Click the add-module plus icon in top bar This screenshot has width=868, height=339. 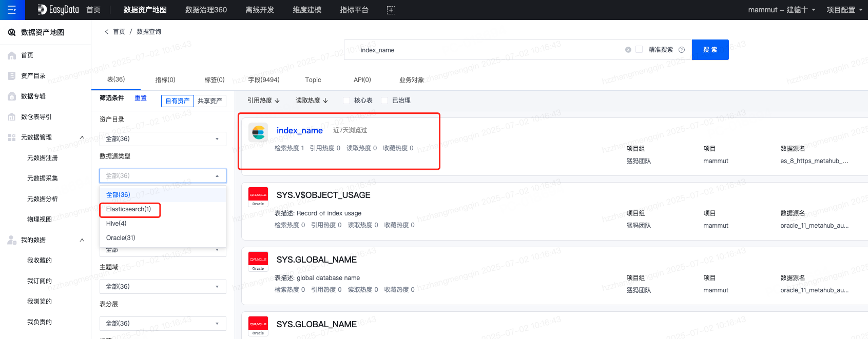click(x=391, y=10)
